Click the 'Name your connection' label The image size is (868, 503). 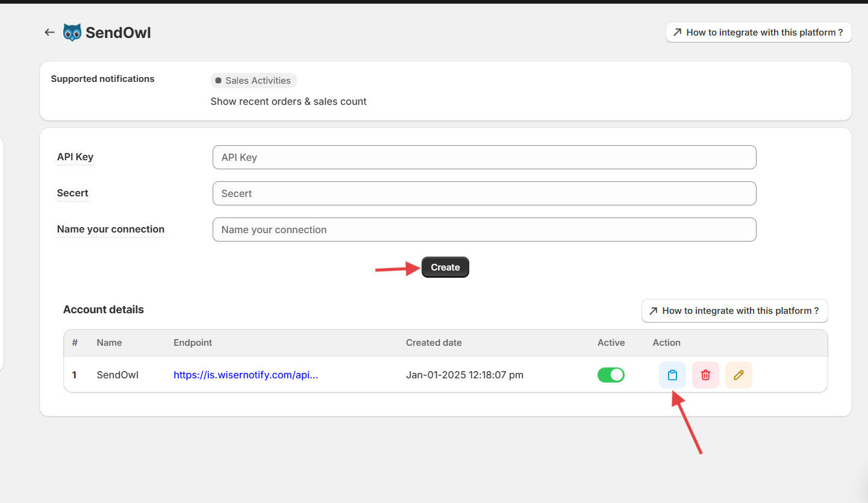(110, 229)
